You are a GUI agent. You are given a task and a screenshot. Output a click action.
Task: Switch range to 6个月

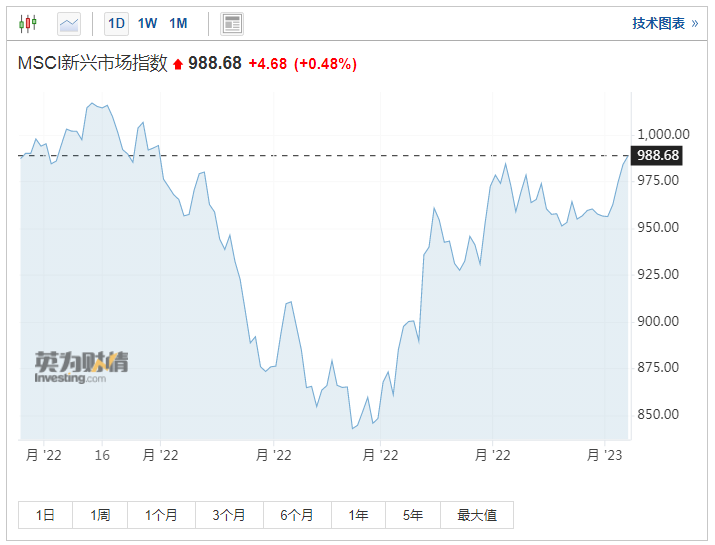(x=297, y=515)
